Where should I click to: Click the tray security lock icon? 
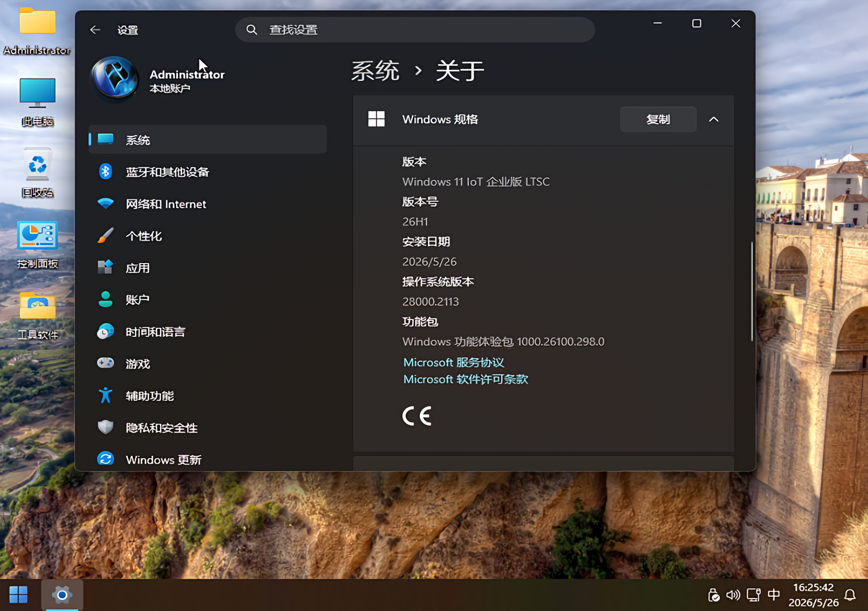click(713, 595)
